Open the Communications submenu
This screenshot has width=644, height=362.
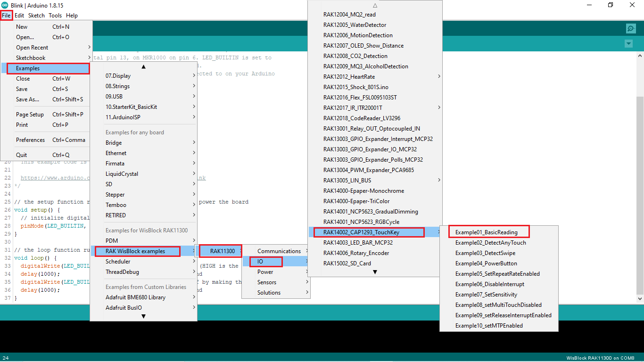[276, 251]
